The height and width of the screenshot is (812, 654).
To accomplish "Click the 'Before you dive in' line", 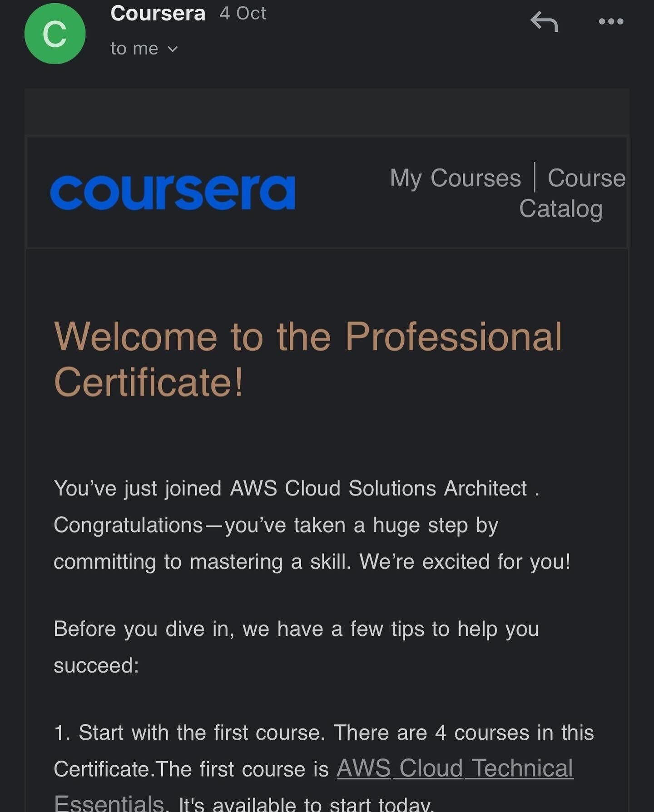I will [x=296, y=629].
